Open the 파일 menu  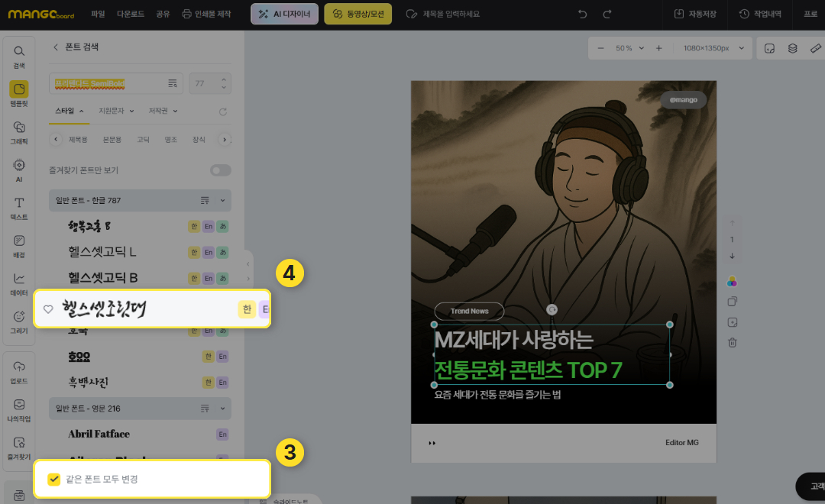click(98, 15)
